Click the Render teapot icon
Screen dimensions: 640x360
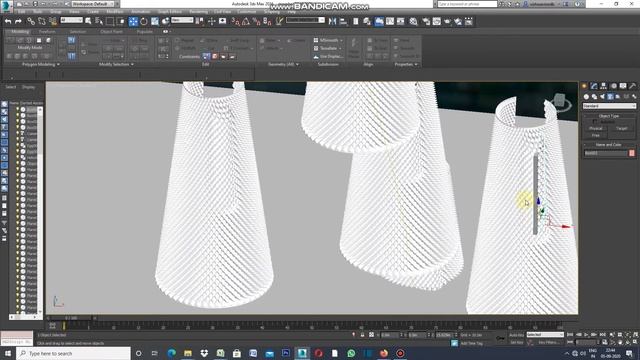coord(447,21)
